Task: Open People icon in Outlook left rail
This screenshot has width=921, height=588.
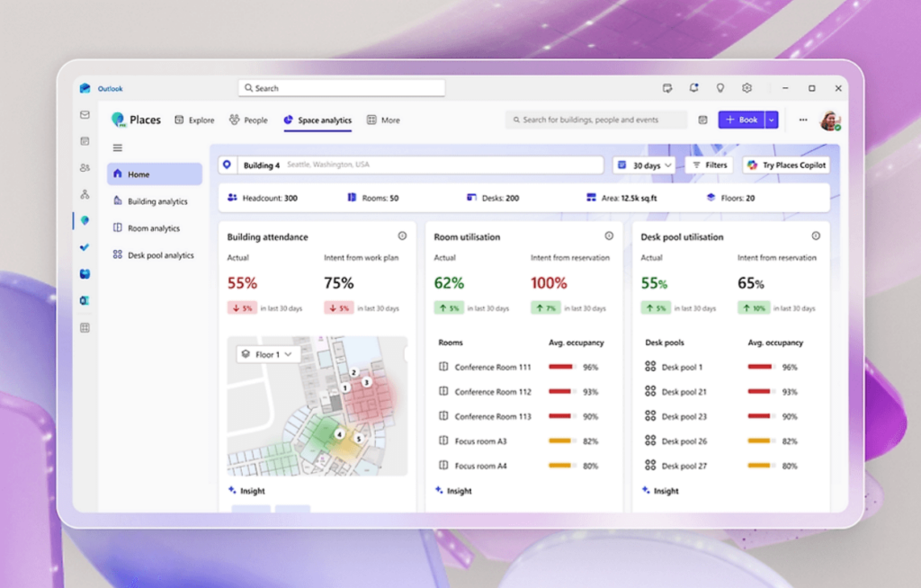Action: [x=85, y=168]
